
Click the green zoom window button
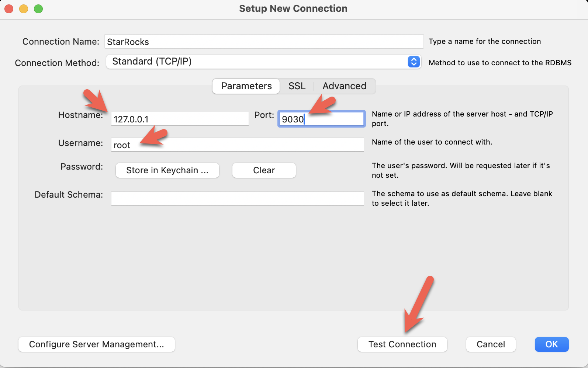pos(38,9)
